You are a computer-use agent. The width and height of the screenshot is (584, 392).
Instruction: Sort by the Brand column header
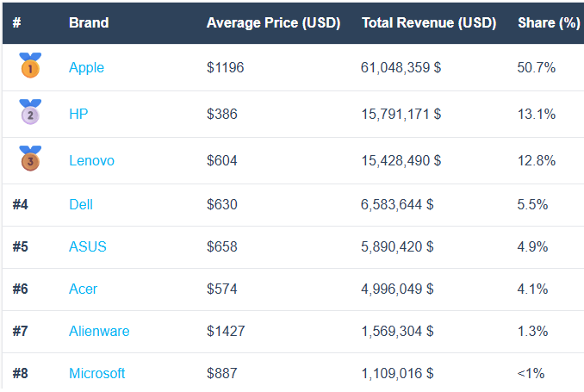tap(89, 22)
